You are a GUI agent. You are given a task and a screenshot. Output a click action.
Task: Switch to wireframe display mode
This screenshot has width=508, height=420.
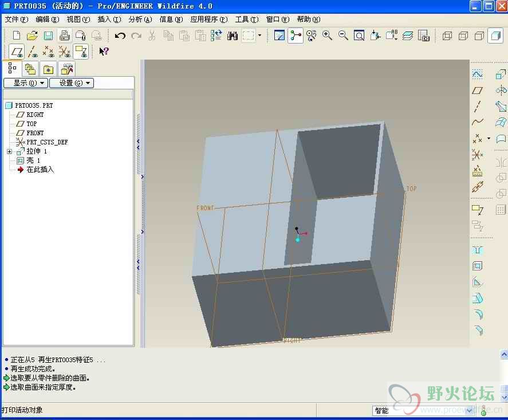(x=447, y=36)
